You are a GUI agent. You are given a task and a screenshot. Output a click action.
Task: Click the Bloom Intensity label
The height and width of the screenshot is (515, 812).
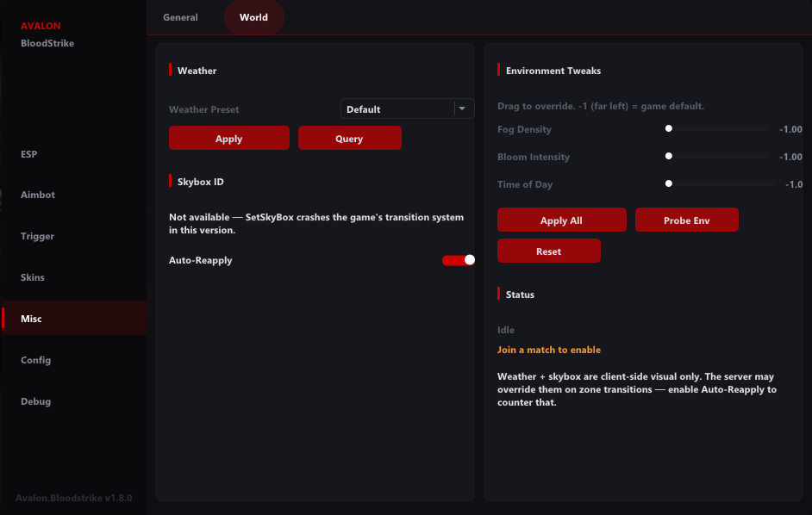pyautogui.click(x=534, y=157)
